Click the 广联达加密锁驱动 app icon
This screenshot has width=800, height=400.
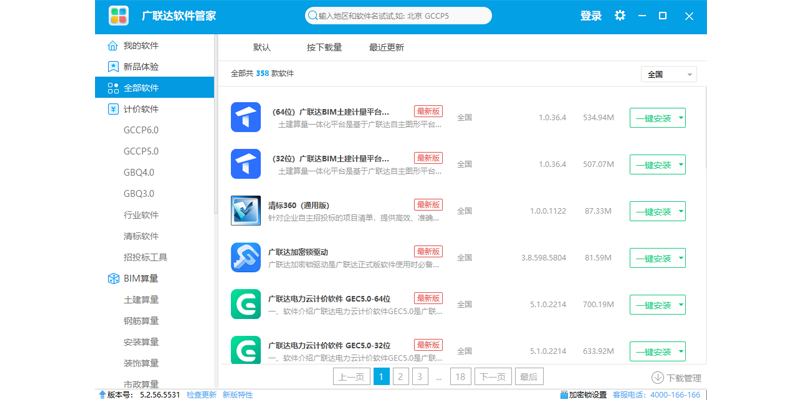tap(245, 258)
